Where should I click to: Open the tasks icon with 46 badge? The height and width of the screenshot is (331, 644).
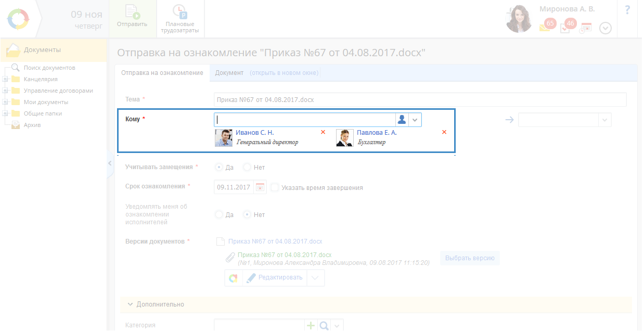point(566,26)
